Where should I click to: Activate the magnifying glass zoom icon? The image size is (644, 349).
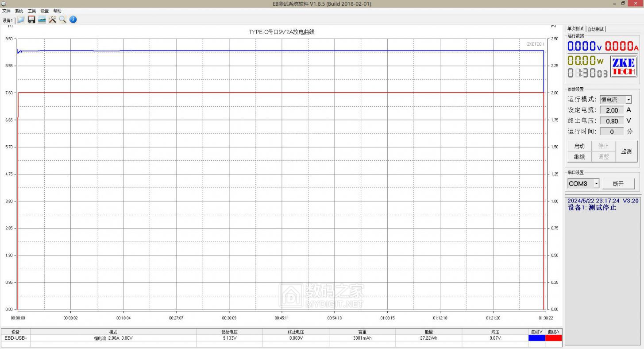[x=62, y=19]
